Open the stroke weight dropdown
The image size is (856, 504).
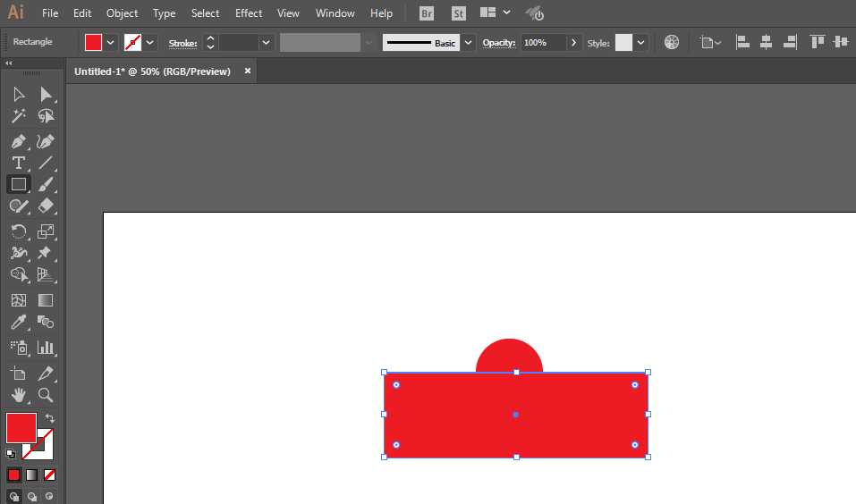[266, 43]
